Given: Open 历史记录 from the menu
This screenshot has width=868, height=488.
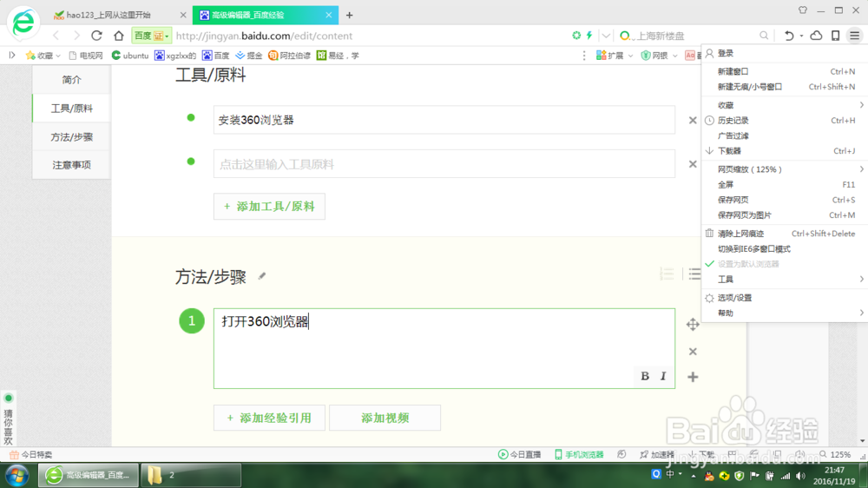Looking at the screenshot, I should pos(784,120).
